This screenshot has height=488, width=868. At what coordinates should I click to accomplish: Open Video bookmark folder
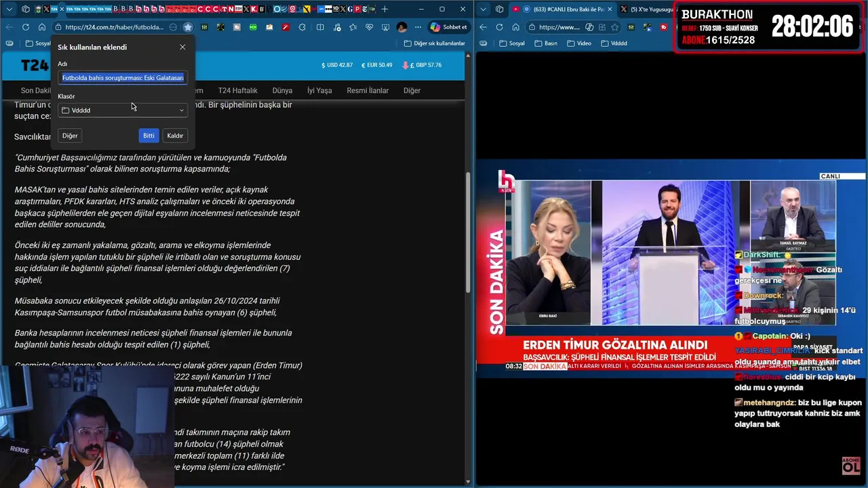click(x=579, y=43)
